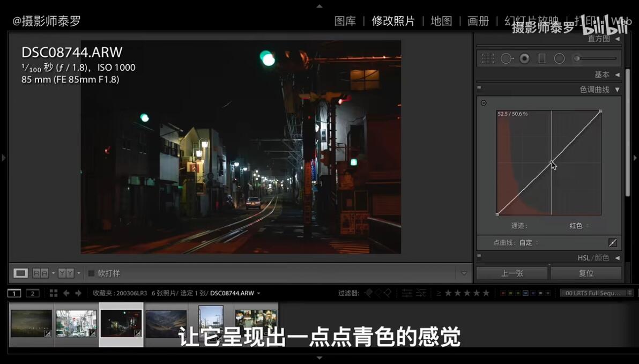
Task: Switch to the 修改照片 Develop module
Action: (x=393, y=21)
